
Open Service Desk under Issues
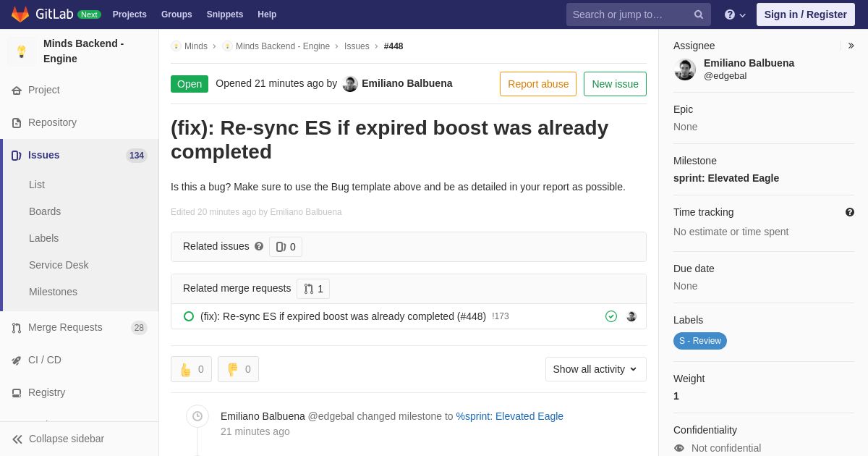point(59,265)
